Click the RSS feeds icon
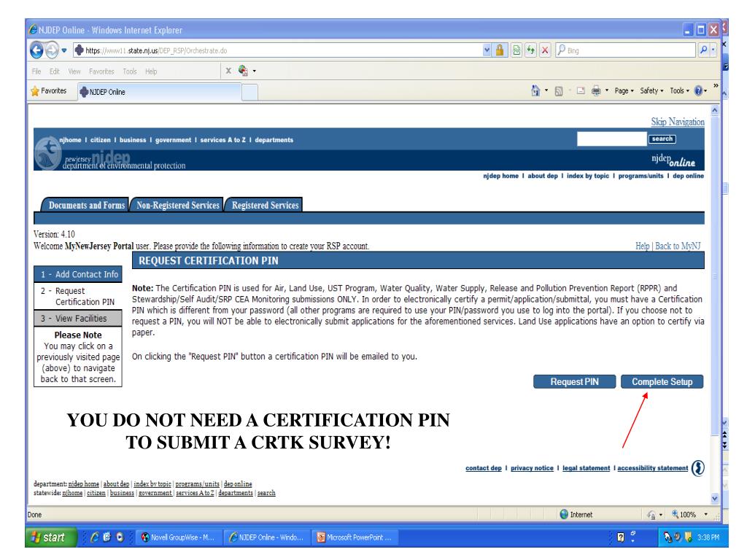 (x=559, y=91)
